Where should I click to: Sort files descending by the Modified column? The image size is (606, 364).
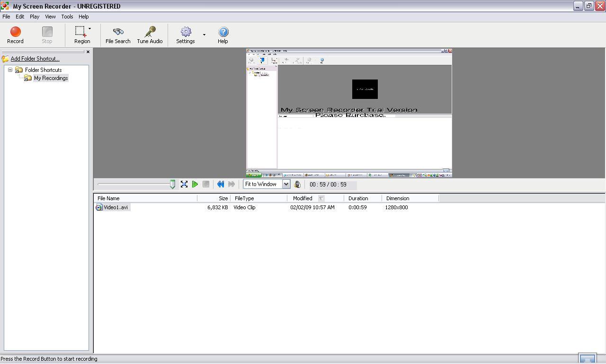tap(303, 198)
